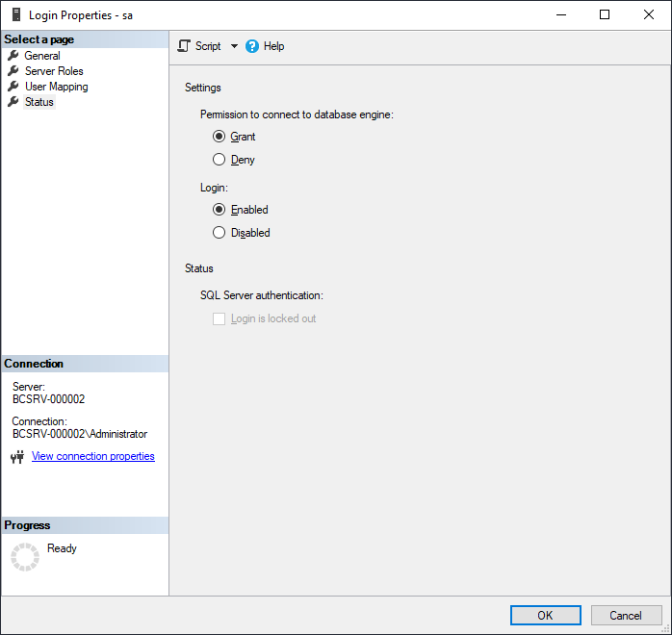Click the 'Login:' label above Enabled
Viewport: 672px width, 635px height.
214,188
